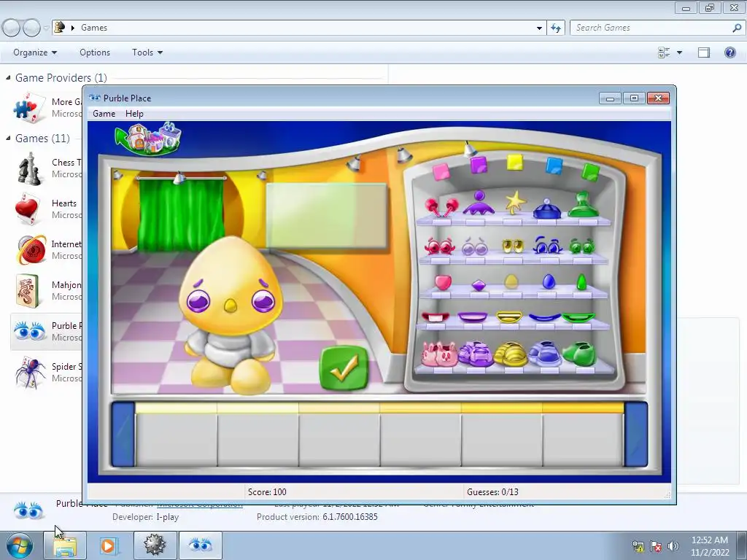Image resolution: width=747 pixels, height=560 pixels.
Task: Select the Internet game icon in Games list
Action: (31, 249)
